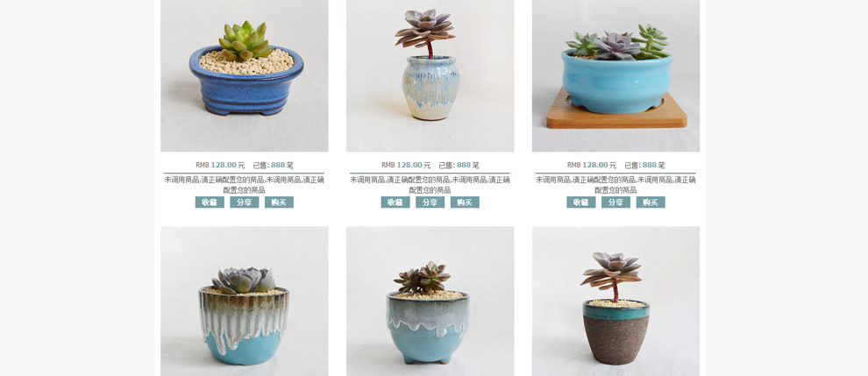Click the 128.00 price under striped vase
The height and width of the screenshot is (376, 868).
click(x=409, y=165)
